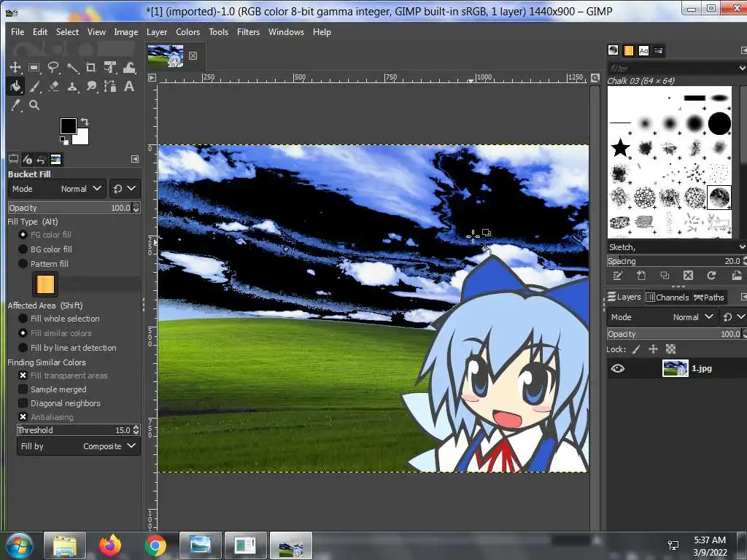Open tool options tab configuration menu
The width and height of the screenshot is (747, 560).
135,159
